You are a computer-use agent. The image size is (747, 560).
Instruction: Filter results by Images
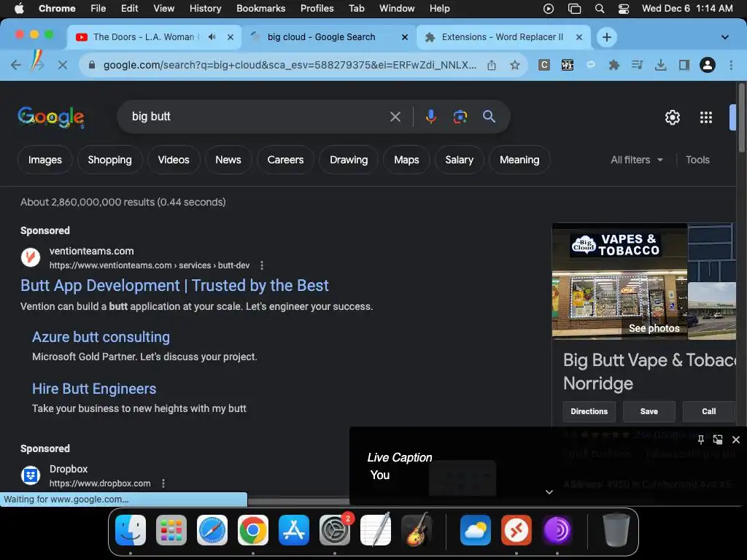pos(44,160)
